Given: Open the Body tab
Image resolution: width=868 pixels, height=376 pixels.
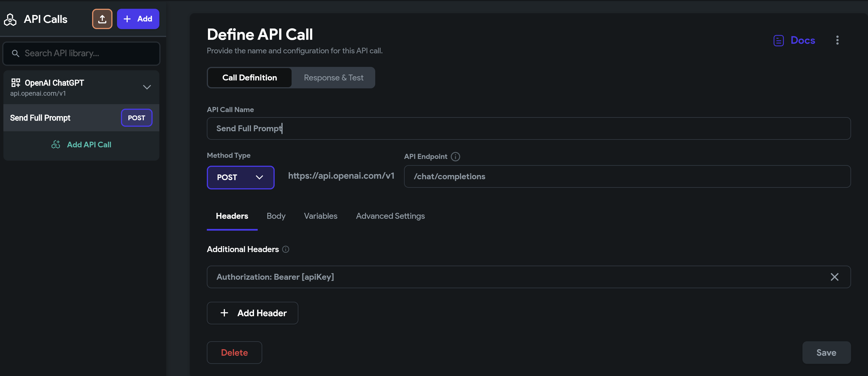Looking at the screenshot, I should click(x=276, y=216).
